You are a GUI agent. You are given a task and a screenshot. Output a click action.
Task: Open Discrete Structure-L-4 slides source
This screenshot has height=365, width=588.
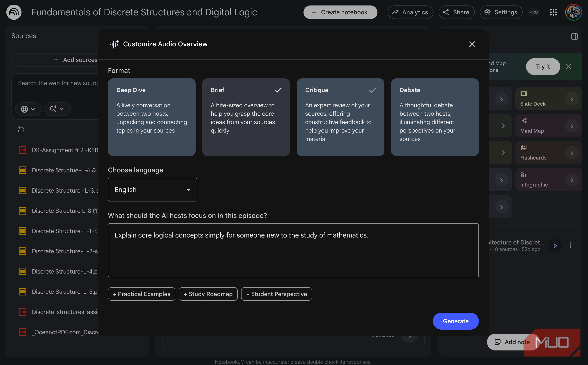(x=58, y=272)
